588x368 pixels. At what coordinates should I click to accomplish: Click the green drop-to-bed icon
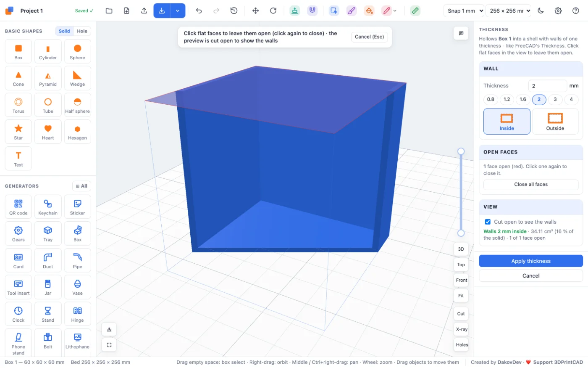(x=295, y=11)
